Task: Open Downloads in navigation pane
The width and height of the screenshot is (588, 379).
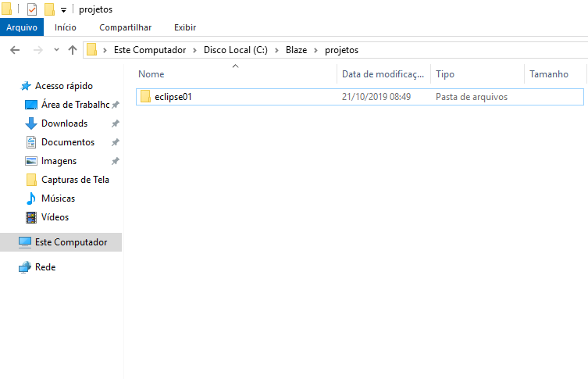Action: (64, 123)
